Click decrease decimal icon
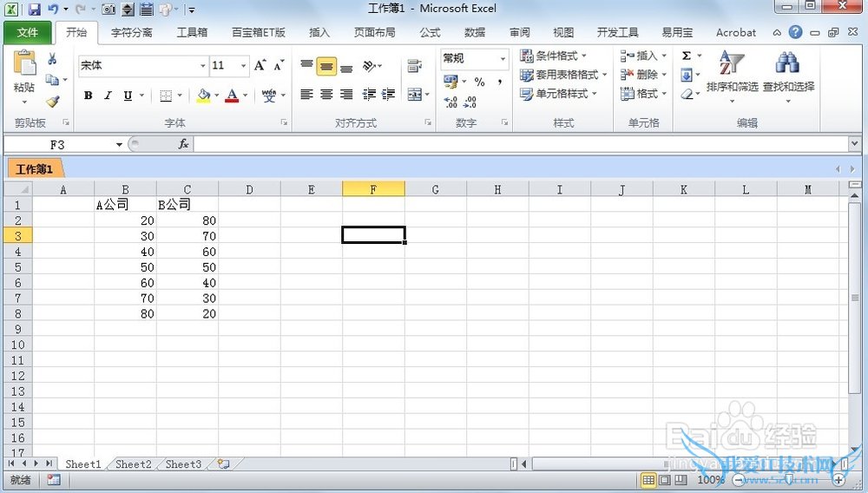This screenshot has width=868, height=493. point(470,102)
